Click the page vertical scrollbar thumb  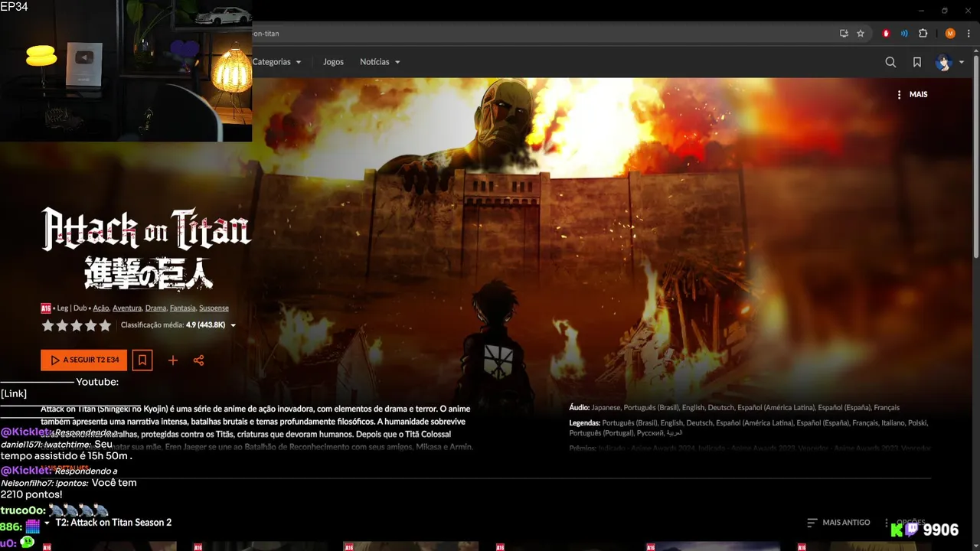[x=976, y=157]
